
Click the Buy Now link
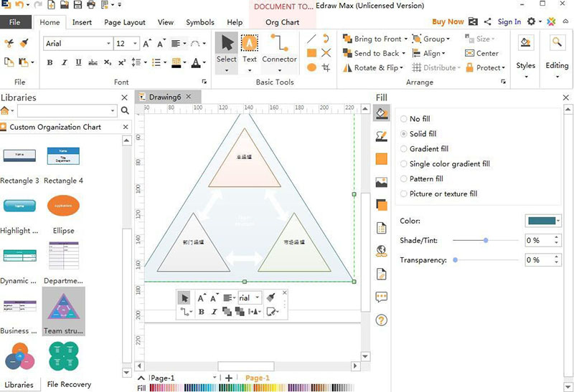(x=448, y=22)
